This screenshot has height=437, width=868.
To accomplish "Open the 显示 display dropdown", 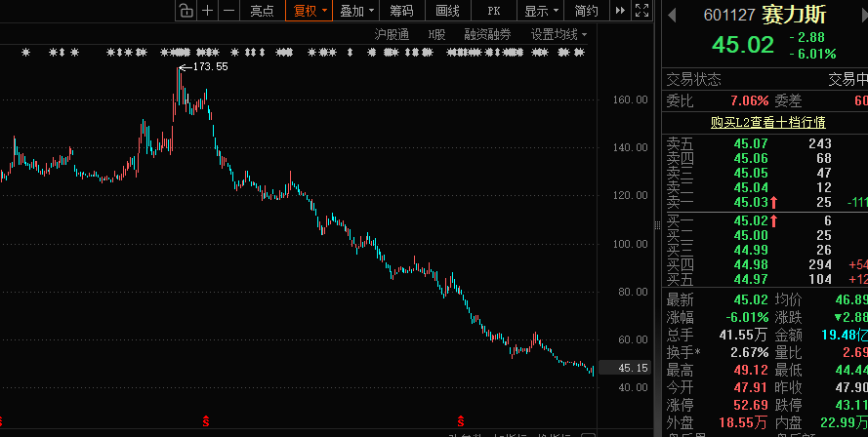I will pyautogui.click(x=541, y=11).
